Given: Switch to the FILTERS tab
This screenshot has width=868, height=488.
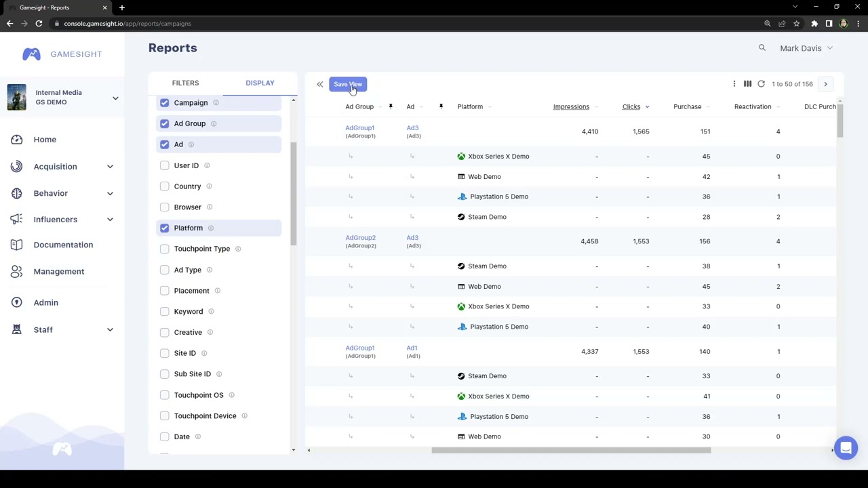Looking at the screenshot, I should [185, 83].
